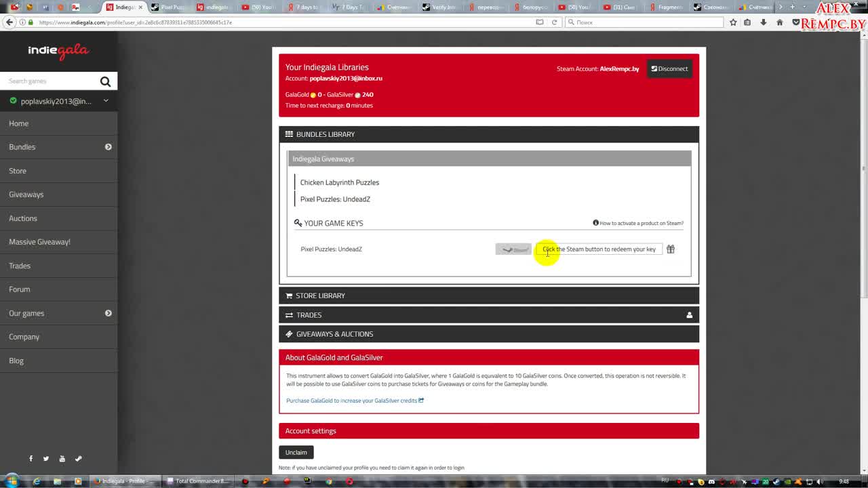Expand the STORE LIBRARY section
Screen dimensions: 868x488
click(x=489, y=296)
